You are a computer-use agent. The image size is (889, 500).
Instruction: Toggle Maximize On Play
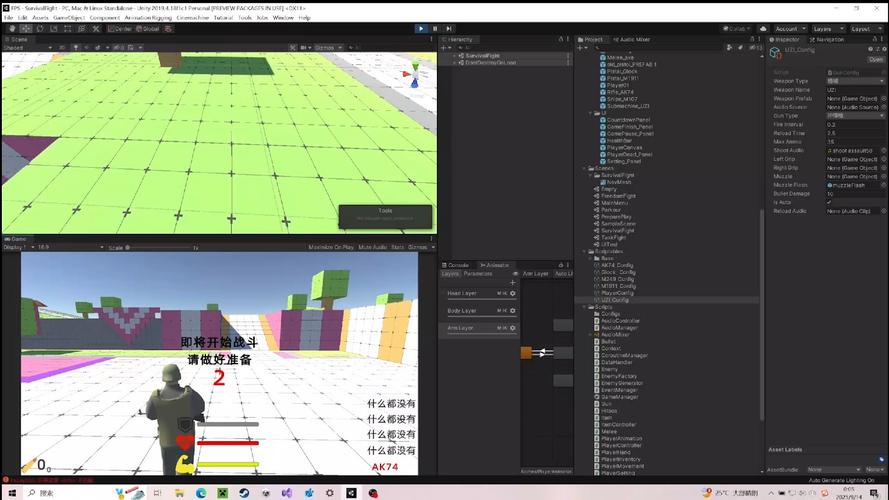331,247
